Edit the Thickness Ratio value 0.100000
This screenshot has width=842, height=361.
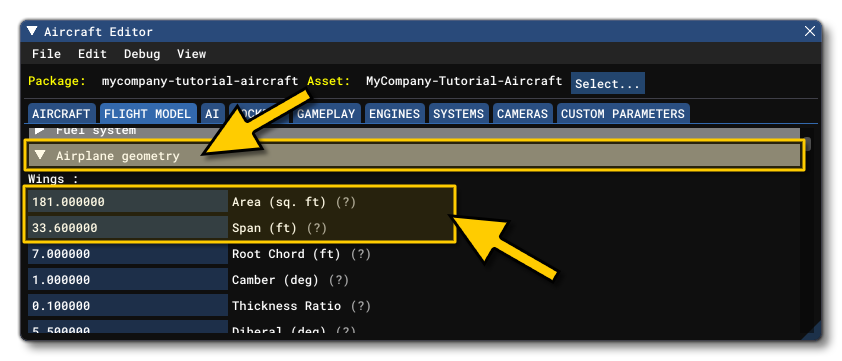pyautogui.click(x=128, y=306)
